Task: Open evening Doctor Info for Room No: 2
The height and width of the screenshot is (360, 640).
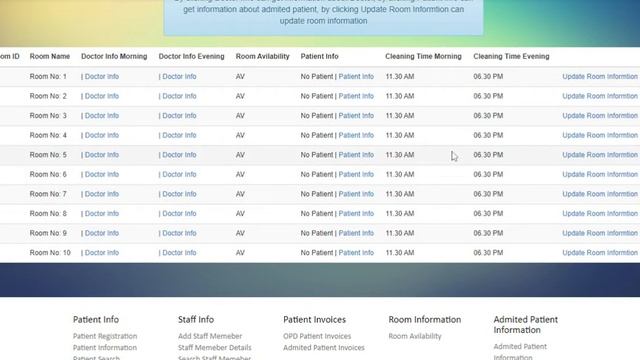Action: click(179, 96)
